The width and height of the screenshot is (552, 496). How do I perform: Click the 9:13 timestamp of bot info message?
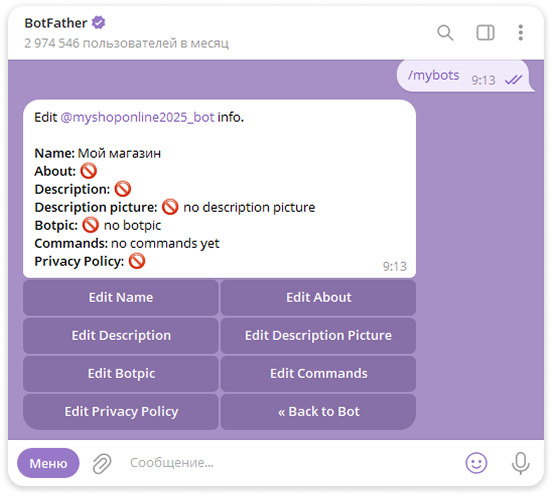[395, 266]
